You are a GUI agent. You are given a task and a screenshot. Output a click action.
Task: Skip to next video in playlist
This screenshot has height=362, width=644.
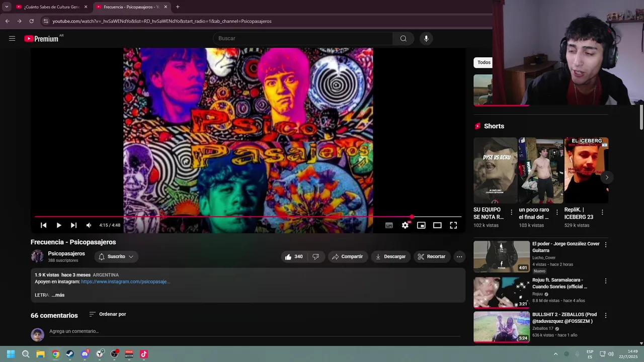pyautogui.click(x=73, y=225)
